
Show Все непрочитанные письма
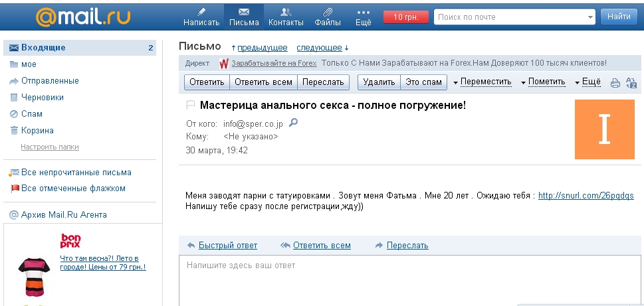[x=76, y=173]
